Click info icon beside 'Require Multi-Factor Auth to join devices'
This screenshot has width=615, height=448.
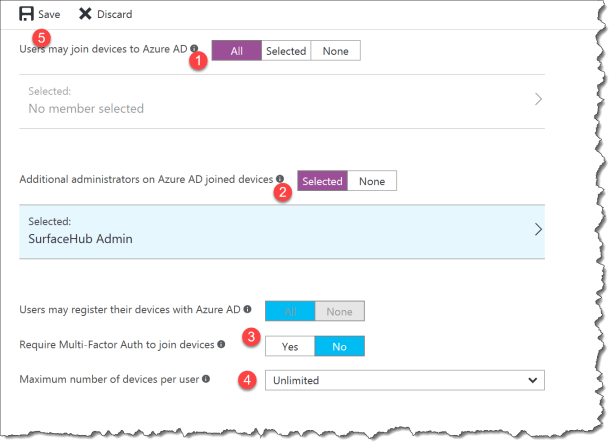221,344
